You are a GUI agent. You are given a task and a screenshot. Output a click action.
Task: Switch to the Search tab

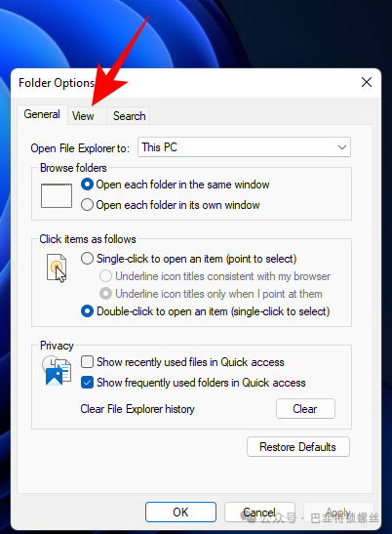[x=129, y=116]
